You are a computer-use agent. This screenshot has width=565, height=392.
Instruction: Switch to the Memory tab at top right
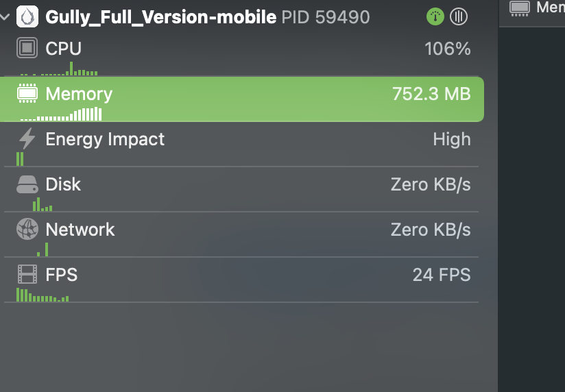(538, 8)
